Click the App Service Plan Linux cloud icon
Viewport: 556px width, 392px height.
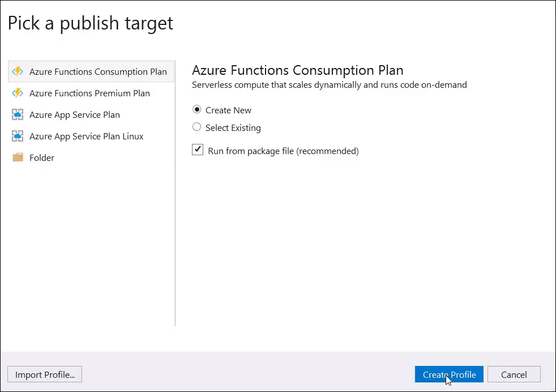click(x=18, y=136)
